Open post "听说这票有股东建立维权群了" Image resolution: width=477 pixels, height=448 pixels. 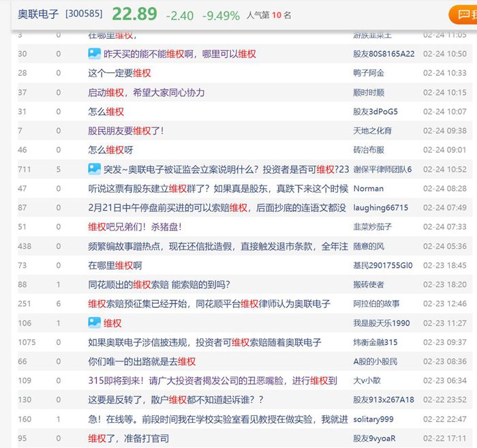coord(218,188)
